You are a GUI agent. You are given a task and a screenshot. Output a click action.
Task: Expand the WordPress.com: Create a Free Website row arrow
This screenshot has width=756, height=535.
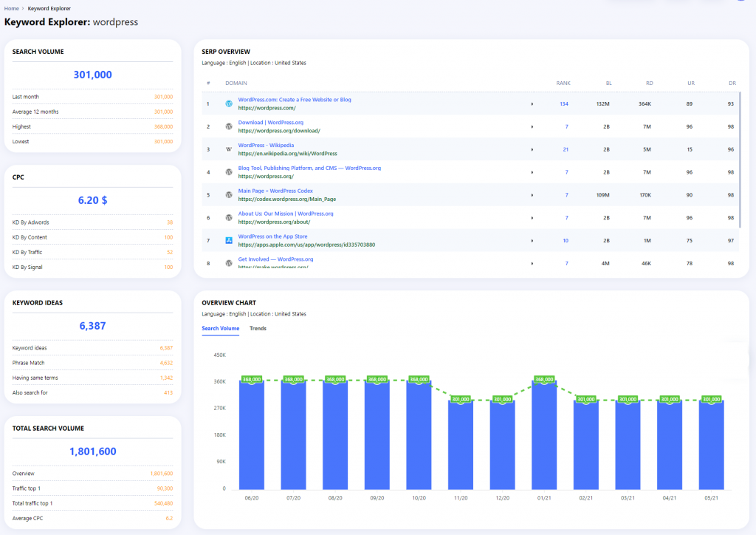tap(532, 104)
